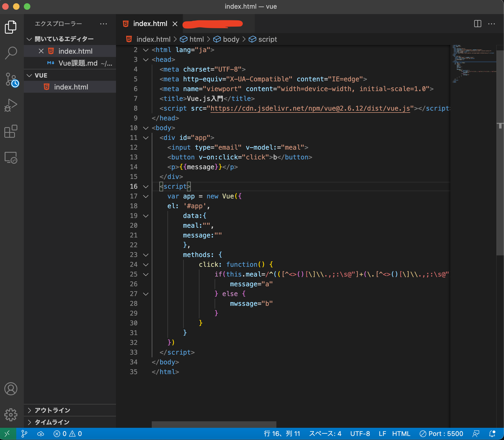Viewport: 504px width, 440px height.
Task: Open the Manage settings gear
Action: pos(11,415)
